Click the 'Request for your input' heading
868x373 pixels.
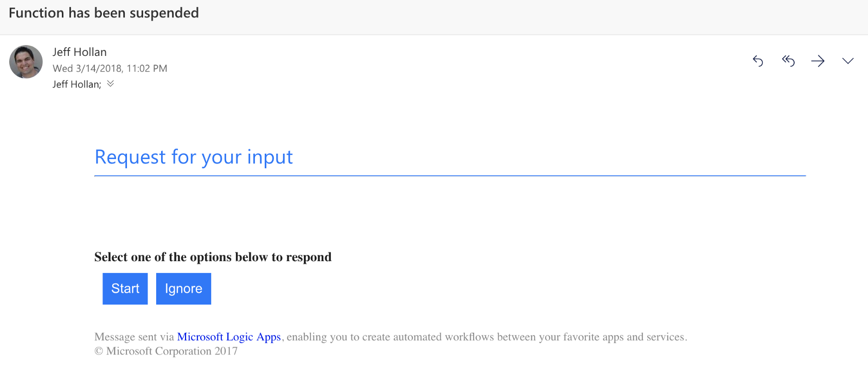click(x=194, y=157)
